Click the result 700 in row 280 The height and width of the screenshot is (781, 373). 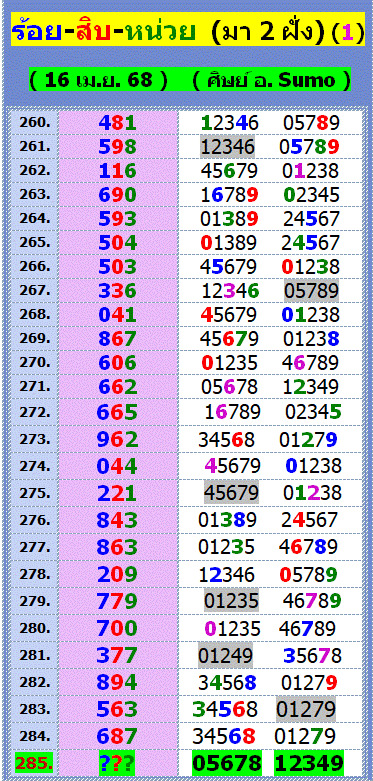click(x=118, y=627)
